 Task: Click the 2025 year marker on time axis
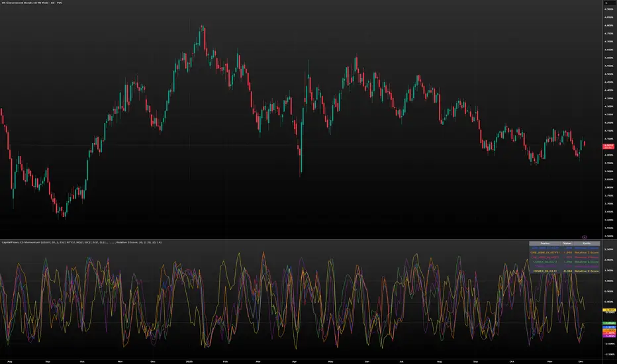(189, 361)
